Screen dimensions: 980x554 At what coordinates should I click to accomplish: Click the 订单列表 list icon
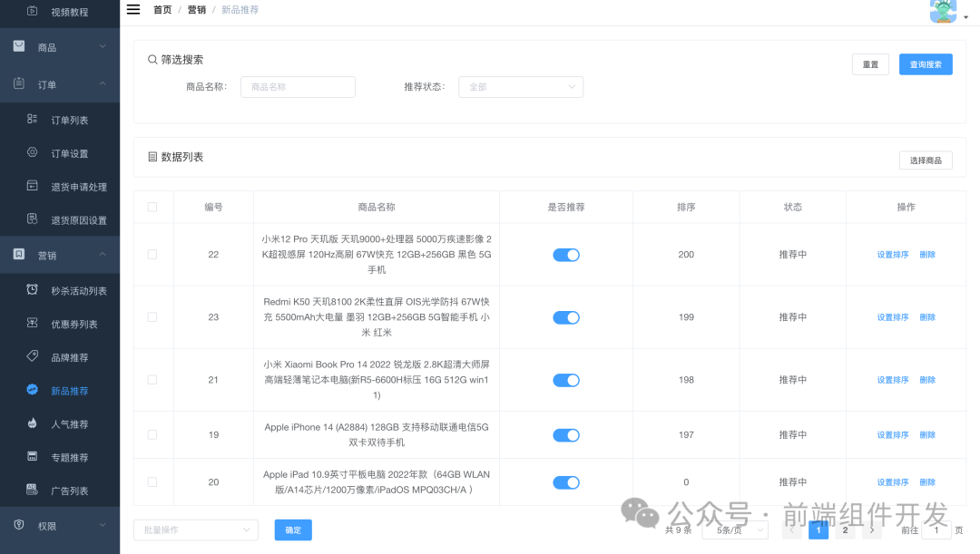click(x=33, y=119)
